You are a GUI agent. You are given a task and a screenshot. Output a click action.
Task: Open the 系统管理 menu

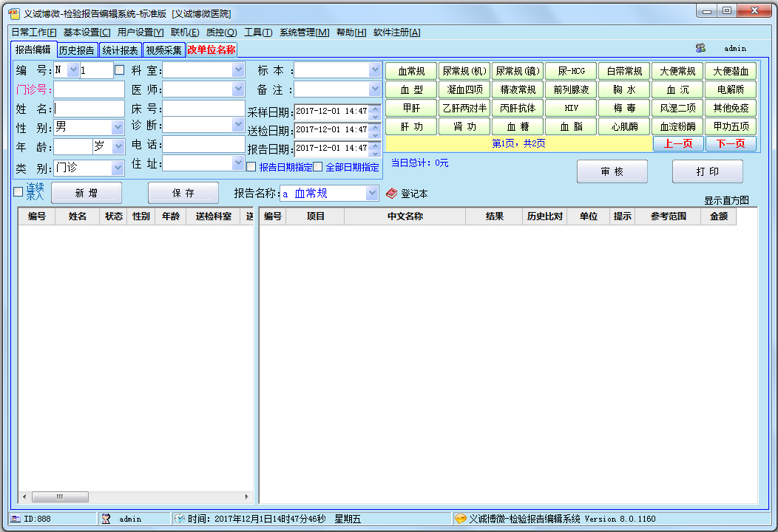[x=304, y=33]
